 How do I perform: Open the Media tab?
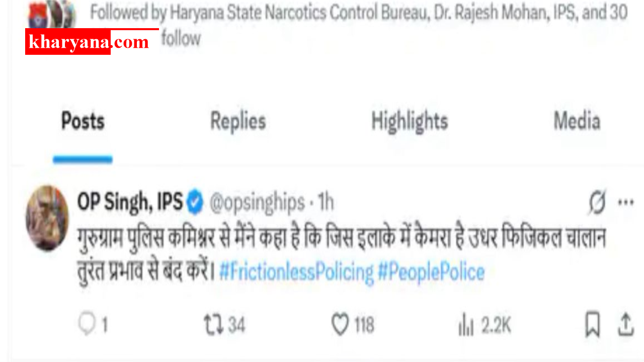[577, 121]
